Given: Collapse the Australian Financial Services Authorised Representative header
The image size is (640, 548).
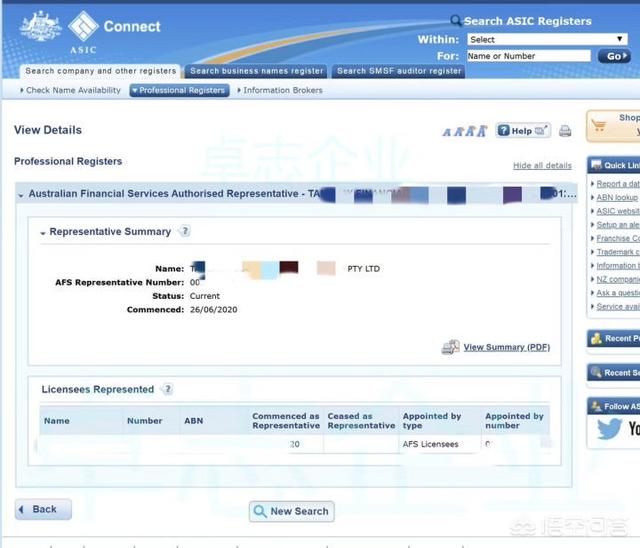Looking at the screenshot, I should [21, 194].
